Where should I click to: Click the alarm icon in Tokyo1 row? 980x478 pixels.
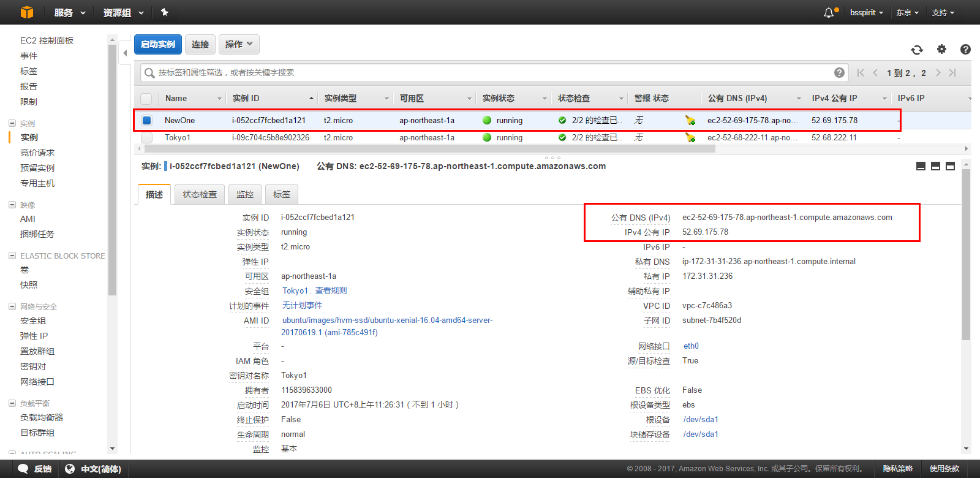pos(690,137)
